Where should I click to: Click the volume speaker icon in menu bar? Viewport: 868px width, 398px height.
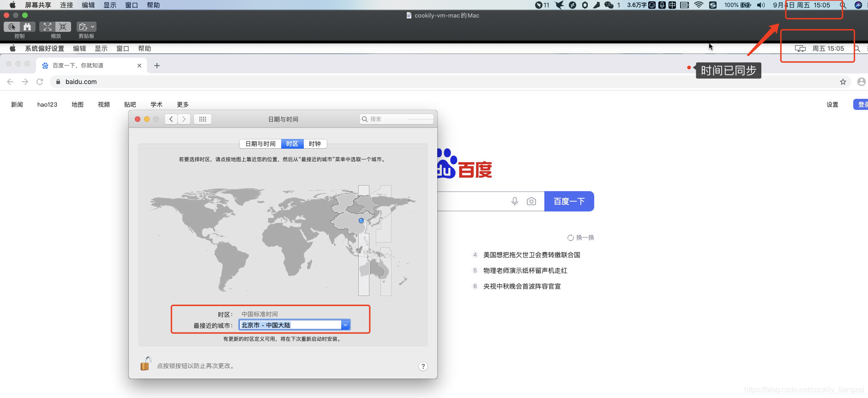coord(761,5)
